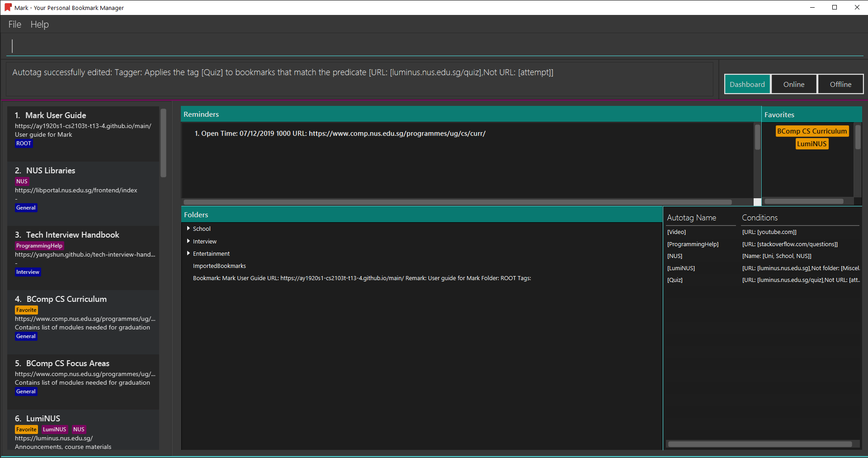
Task: Expand the School folder
Action: coord(189,229)
